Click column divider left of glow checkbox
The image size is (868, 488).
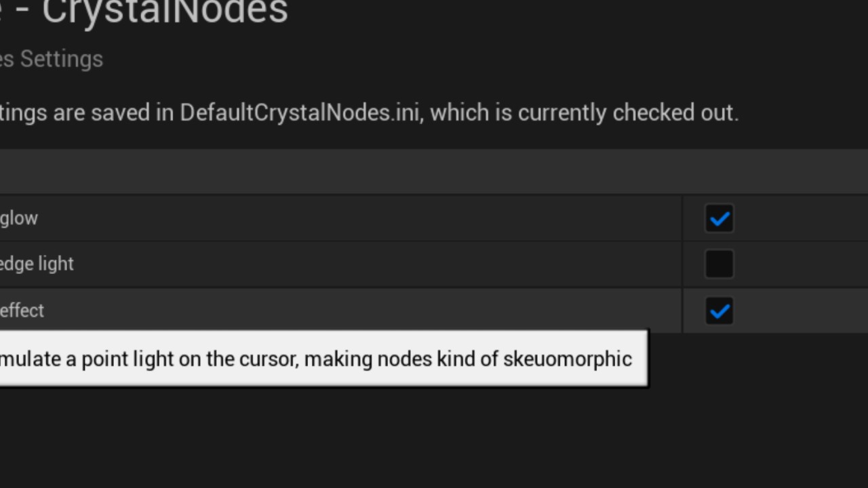coord(682,219)
